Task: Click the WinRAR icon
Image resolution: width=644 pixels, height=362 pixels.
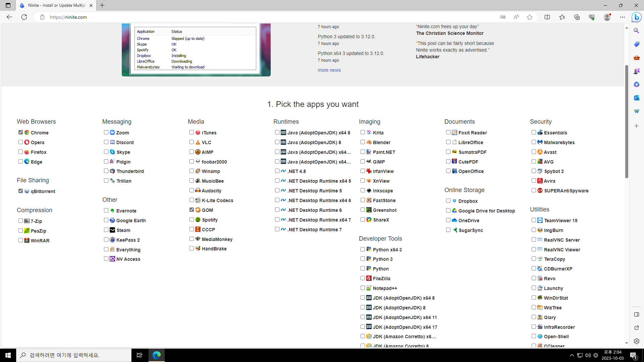Action: pyautogui.click(x=27, y=241)
